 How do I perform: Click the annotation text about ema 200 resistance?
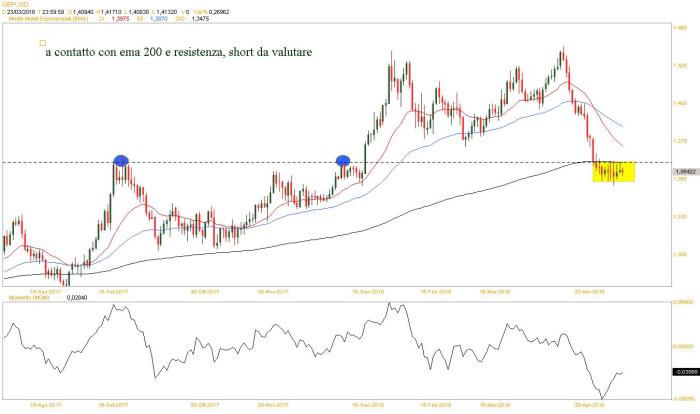click(180, 51)
